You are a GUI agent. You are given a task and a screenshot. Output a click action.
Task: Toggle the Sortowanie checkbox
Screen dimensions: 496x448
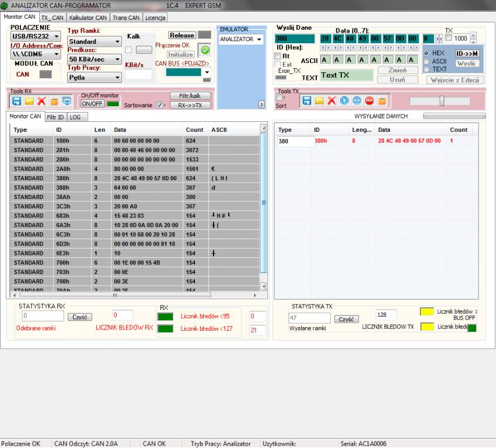coord(160,105)
